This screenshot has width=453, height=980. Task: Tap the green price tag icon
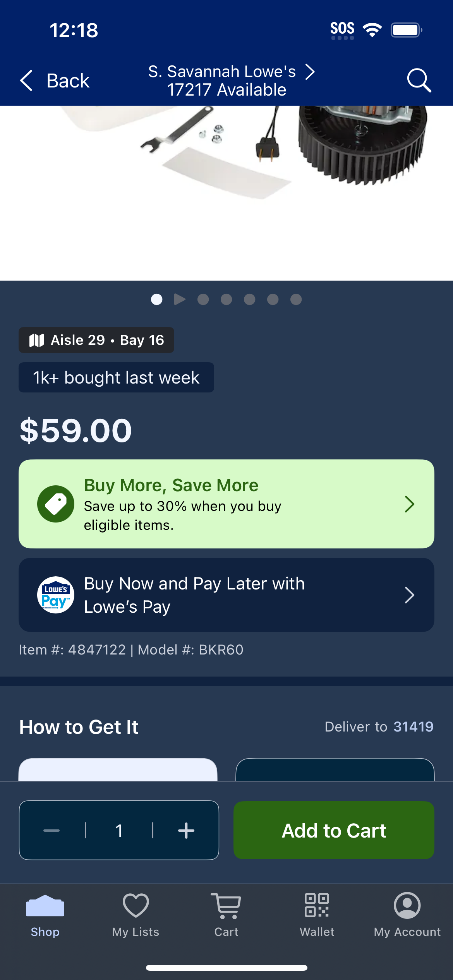tap(56, 504)
